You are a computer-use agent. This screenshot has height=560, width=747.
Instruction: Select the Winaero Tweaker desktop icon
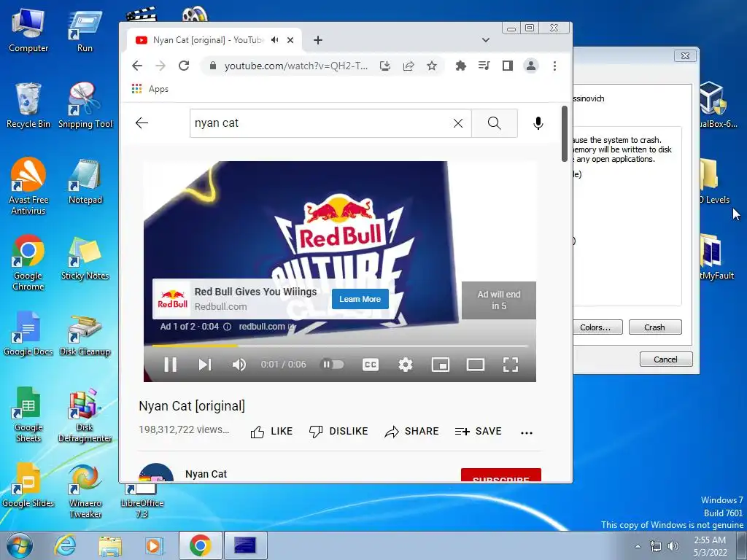[x=85, y=491]
